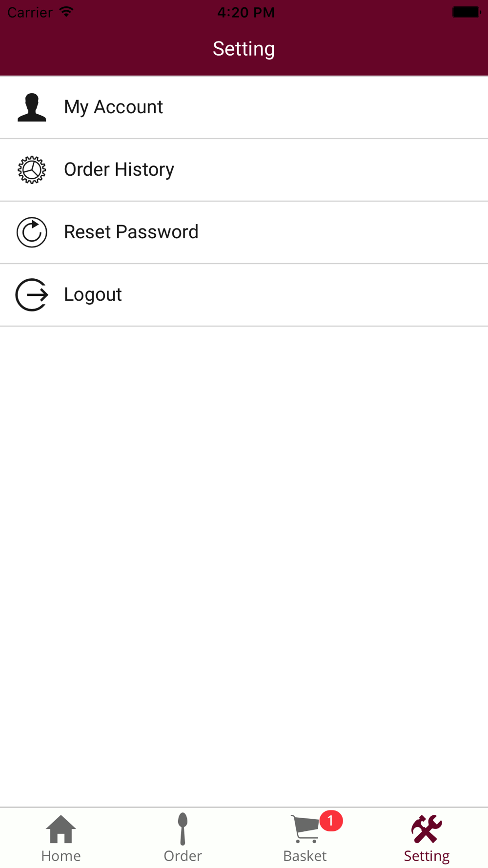The image size is (488, 868).
Task: Open Order History text label
Action: pos(119,170)
